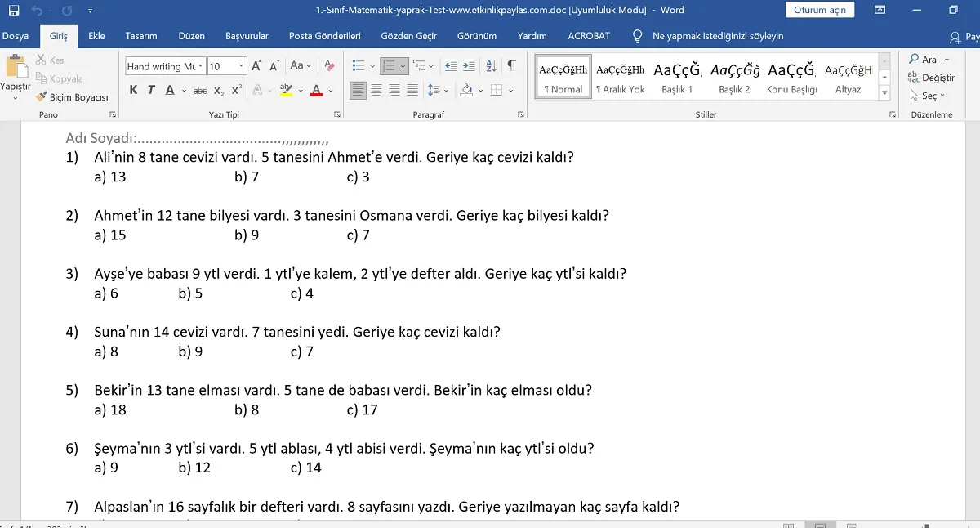Align text right
The image size is (980, 528).
tap(394, 91)
